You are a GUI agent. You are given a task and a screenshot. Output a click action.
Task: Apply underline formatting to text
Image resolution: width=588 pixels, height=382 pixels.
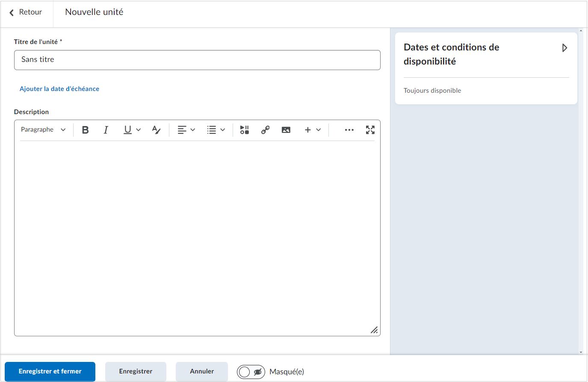click(x=127, y=130)
